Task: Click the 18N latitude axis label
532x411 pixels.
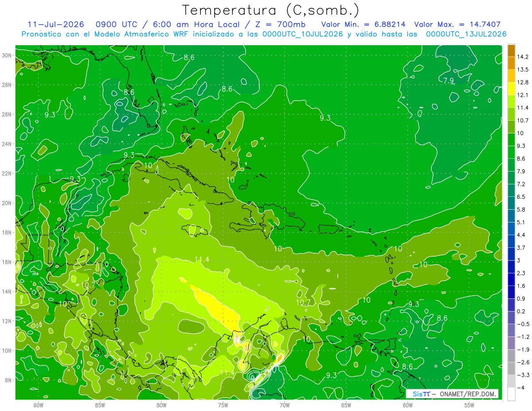Action: [x=7, y=232]
